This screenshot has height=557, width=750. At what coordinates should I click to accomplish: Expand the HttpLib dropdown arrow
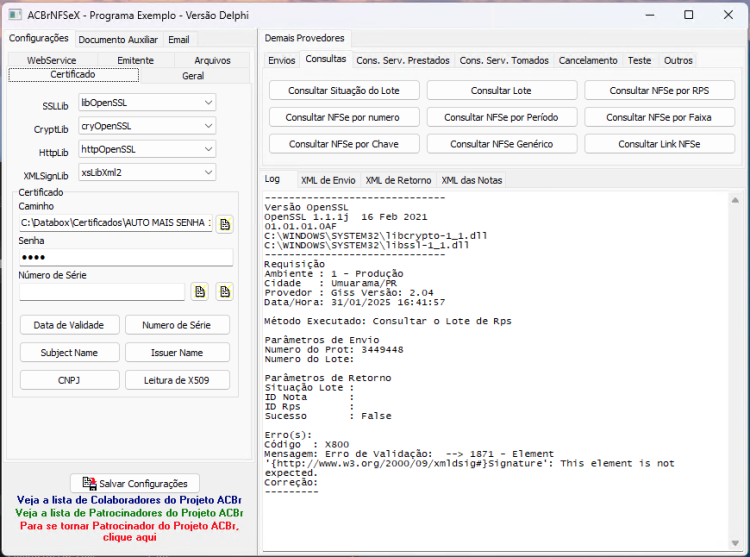[x=209, y=149]
